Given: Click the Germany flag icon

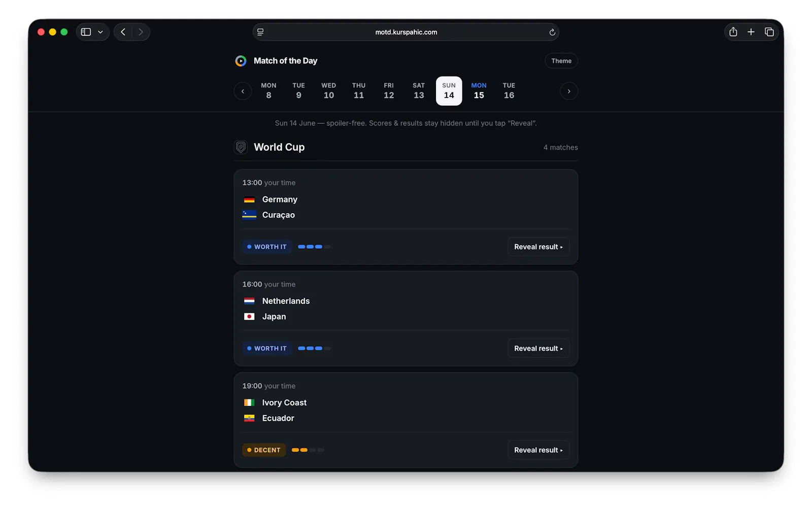Looking at the screenshot, I should [249, 199].
